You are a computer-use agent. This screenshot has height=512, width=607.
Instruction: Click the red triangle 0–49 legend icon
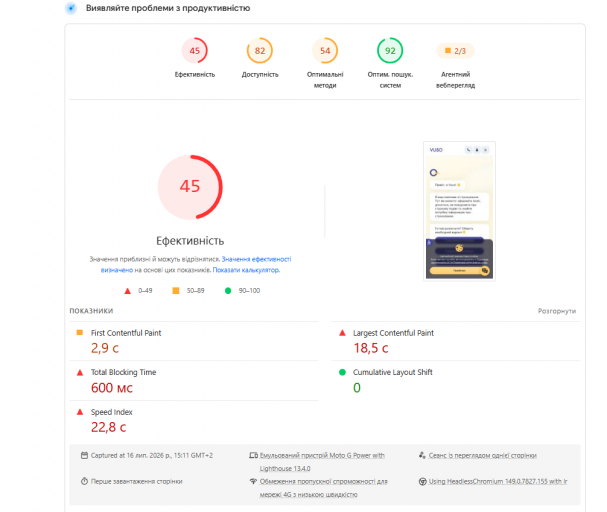coord(127,291)
